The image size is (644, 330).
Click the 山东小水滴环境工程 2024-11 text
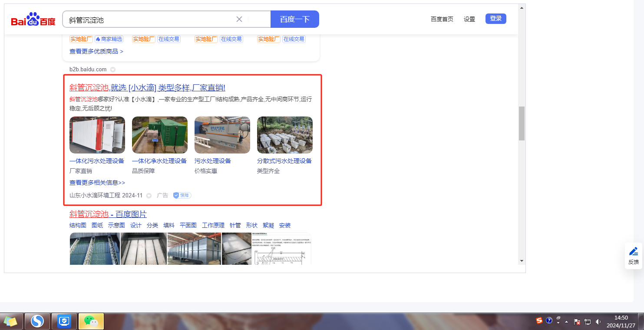click(106, 196)
